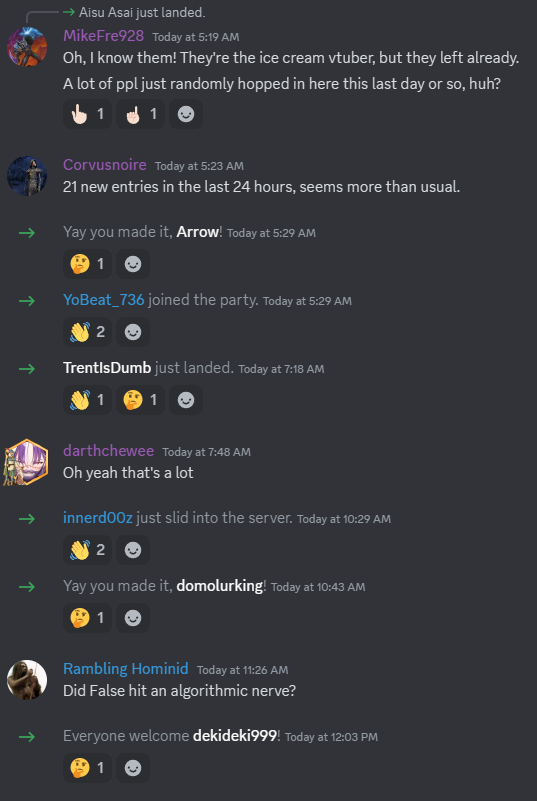Jump to replied message 'Aisu Asai just landed'

pos(142,12)
